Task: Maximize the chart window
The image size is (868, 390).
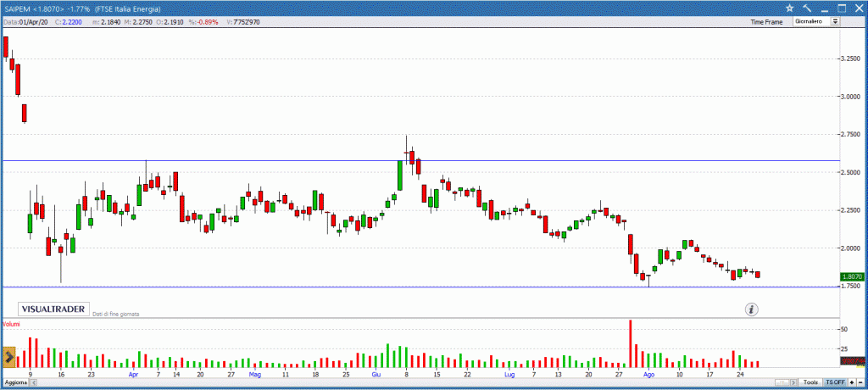Action: click(x=842, y=8)
